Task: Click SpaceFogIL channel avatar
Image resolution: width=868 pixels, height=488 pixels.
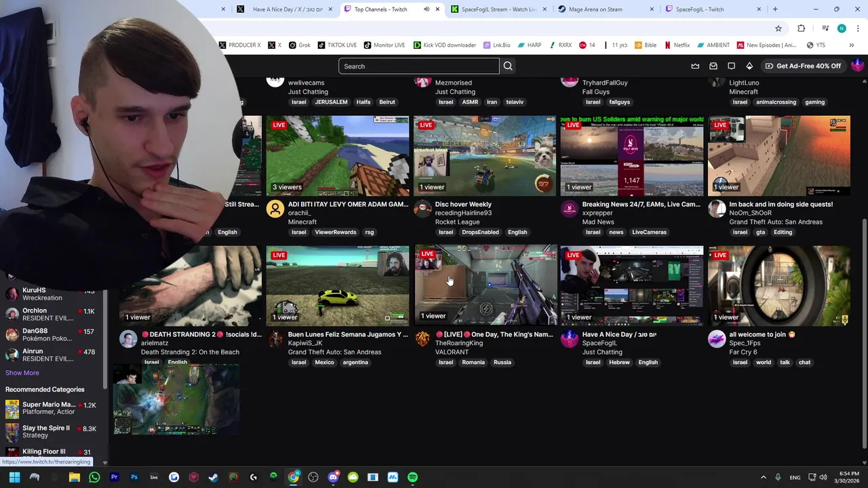Action: (x=570, y=339)
